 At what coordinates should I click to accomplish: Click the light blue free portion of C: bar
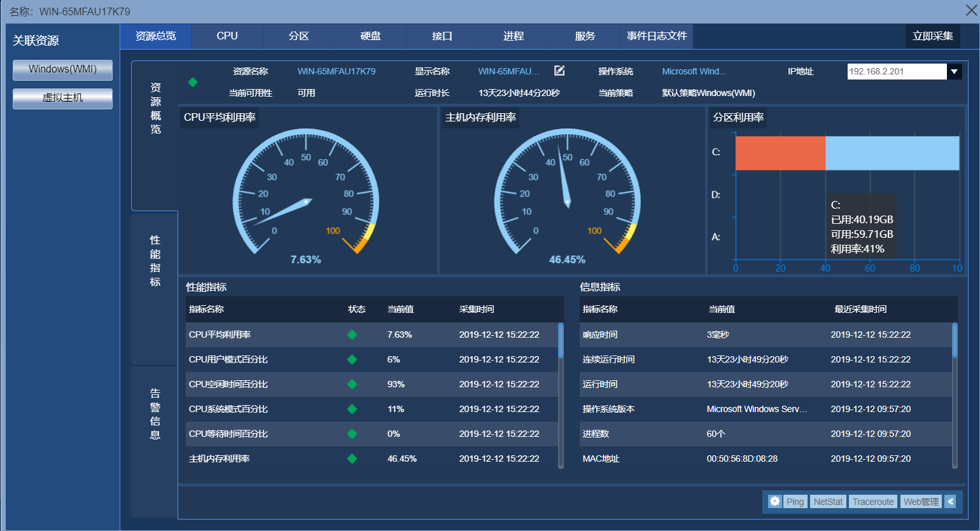892,153
